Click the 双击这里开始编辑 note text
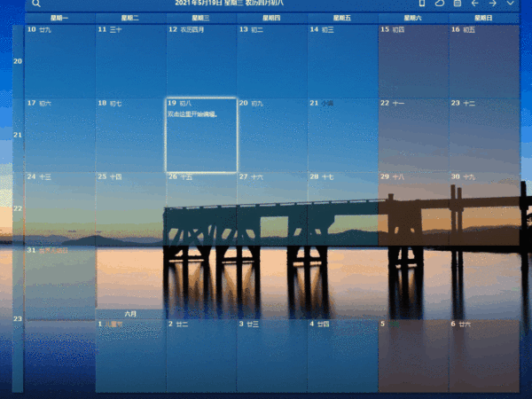The height and width of the screenshot is (399, 532). (192, 113)
